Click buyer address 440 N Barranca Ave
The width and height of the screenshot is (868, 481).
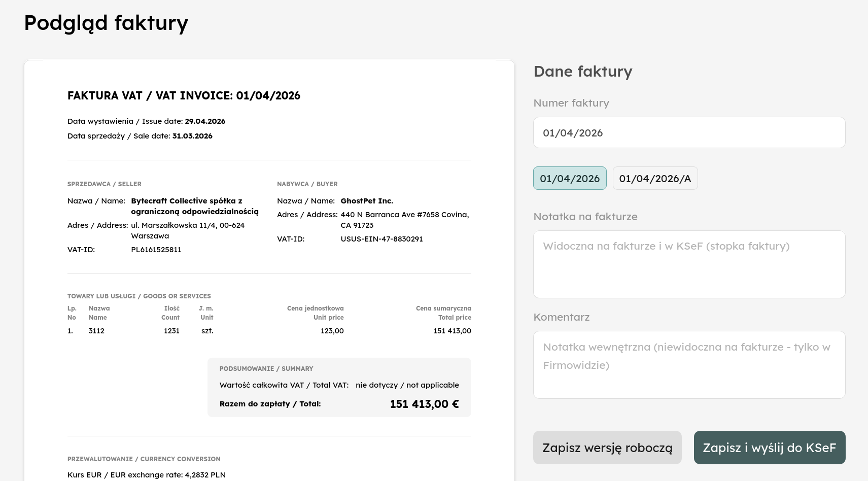(x=405, y=220)
